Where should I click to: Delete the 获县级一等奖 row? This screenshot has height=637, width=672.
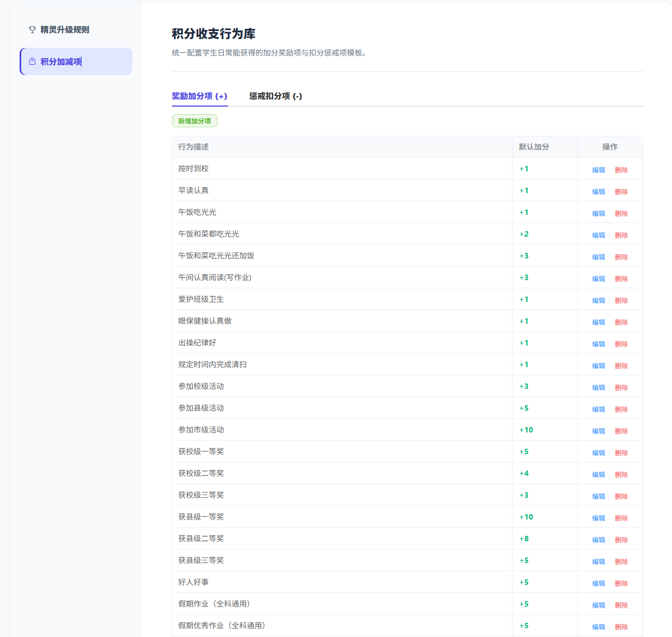621,518
